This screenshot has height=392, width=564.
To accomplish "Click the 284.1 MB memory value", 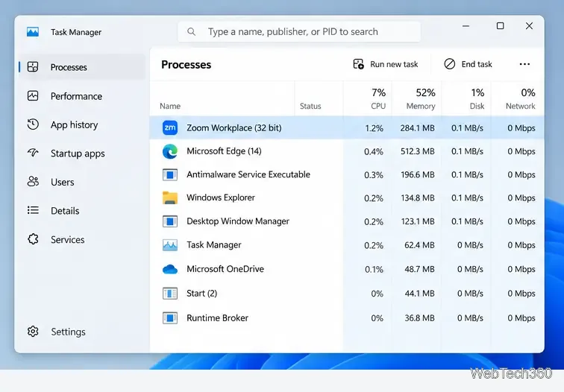I will [x=417, y=128].
